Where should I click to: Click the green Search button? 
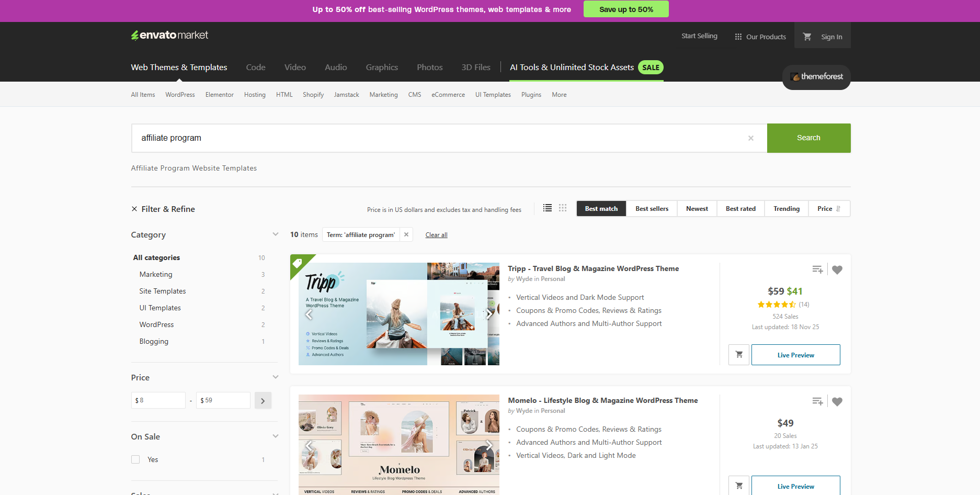808,138
